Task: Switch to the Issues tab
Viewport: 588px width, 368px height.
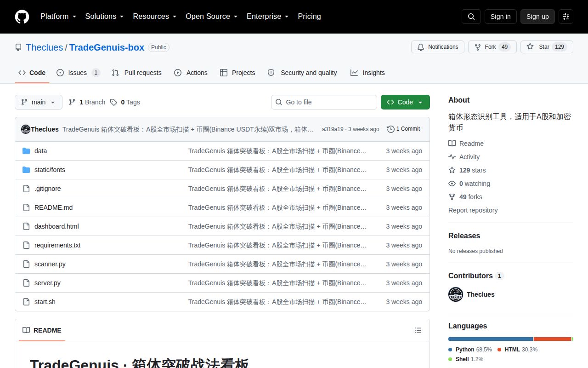Action: click(78, 73)
